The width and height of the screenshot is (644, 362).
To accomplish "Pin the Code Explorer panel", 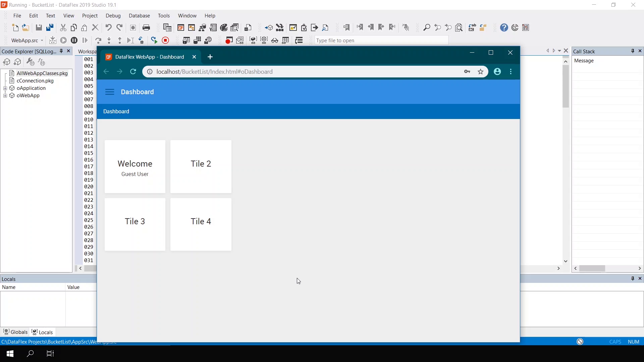I will [x=61, y=51].
